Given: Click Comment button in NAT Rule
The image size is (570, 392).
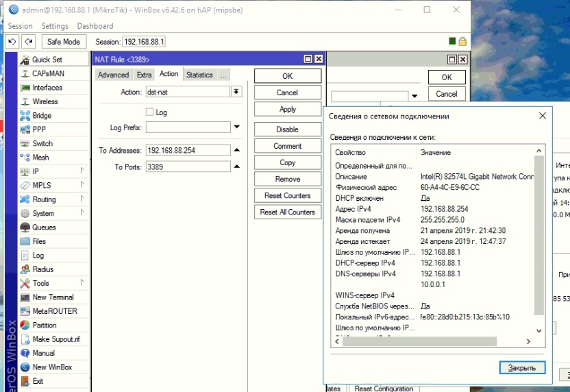Looking at the screenshot, I should [x=288, y=146].
